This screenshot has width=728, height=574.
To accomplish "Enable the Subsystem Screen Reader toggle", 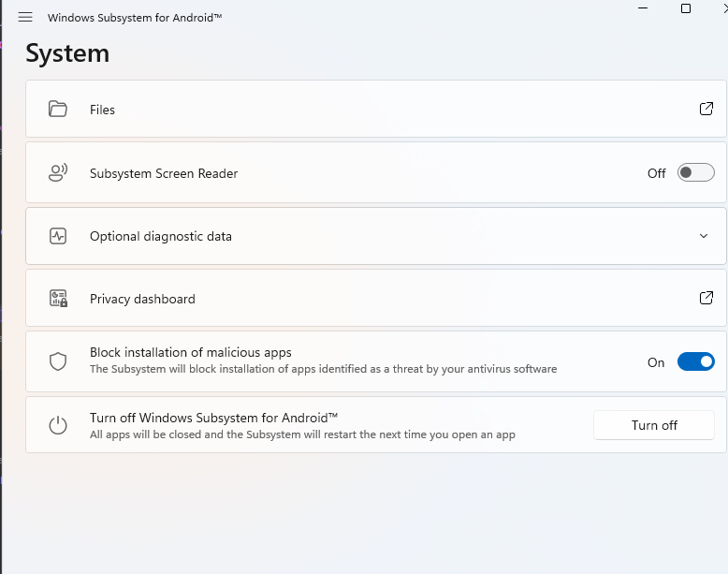I will (695, 172).
